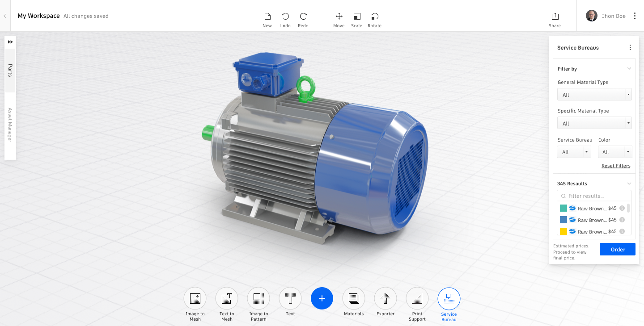
Task: Click the Reset Filters link
Action: pyautogui.click(x=616, y=166)
